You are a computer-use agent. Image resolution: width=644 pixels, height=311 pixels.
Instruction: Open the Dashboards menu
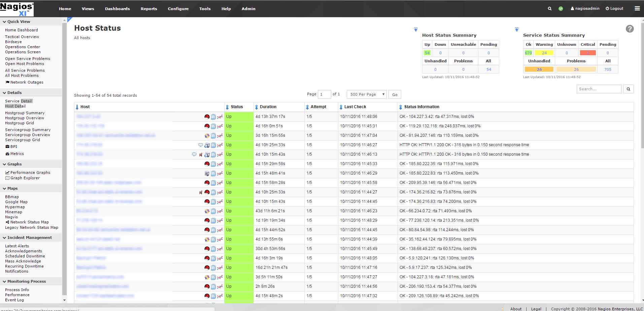pos(117,9)
